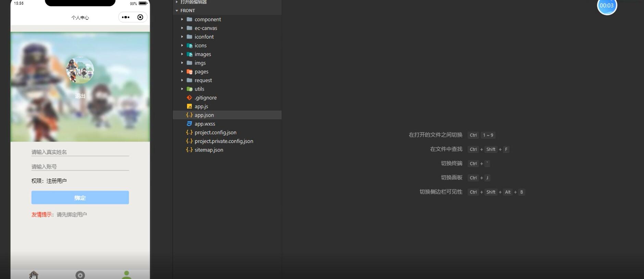The image size is (644, 279).
Task: Click the ec-canvas folder icon
Action: click(x=189, y=28)
